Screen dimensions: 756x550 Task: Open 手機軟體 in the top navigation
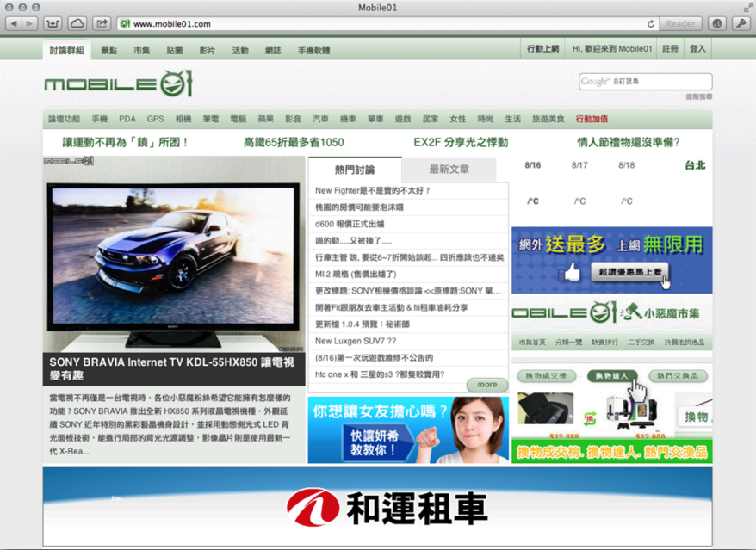(314, 50)
